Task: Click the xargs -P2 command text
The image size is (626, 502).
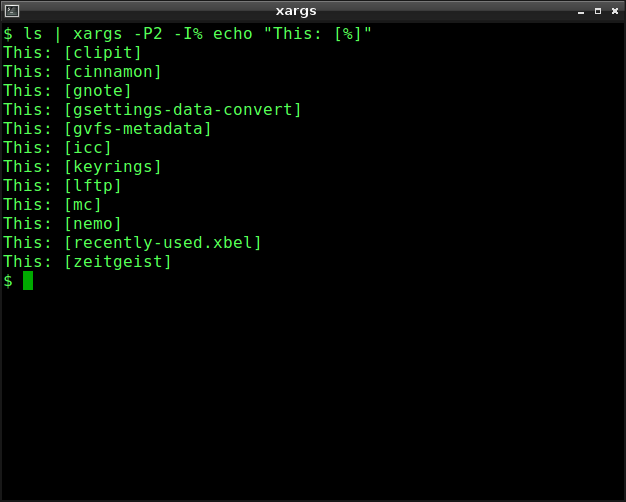Action: (x=118, y=34)
